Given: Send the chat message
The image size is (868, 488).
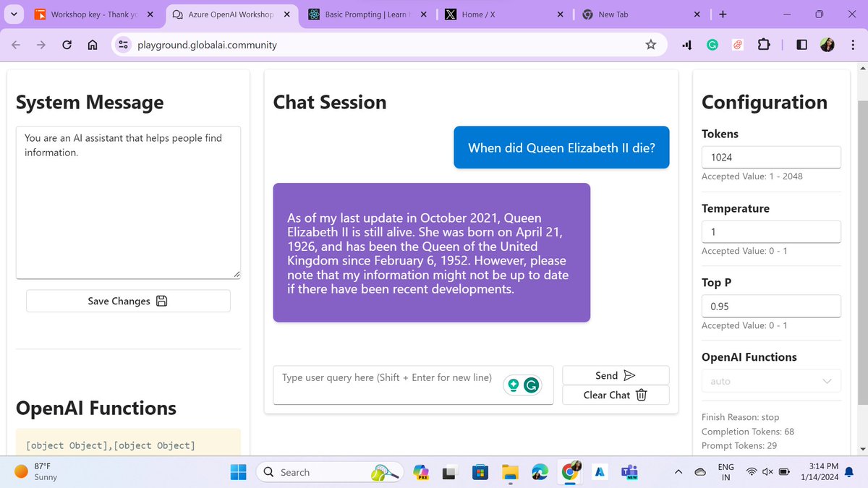Looking at the screenshot, I should [616, 375].
